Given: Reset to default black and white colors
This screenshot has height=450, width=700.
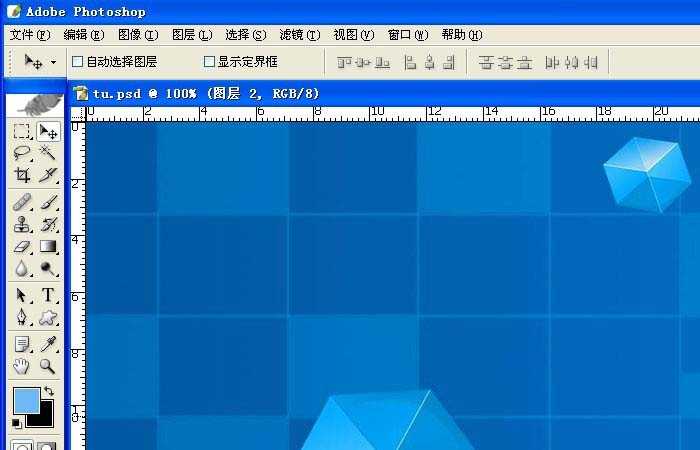Looking at the screenshot, I should [16, 422].
